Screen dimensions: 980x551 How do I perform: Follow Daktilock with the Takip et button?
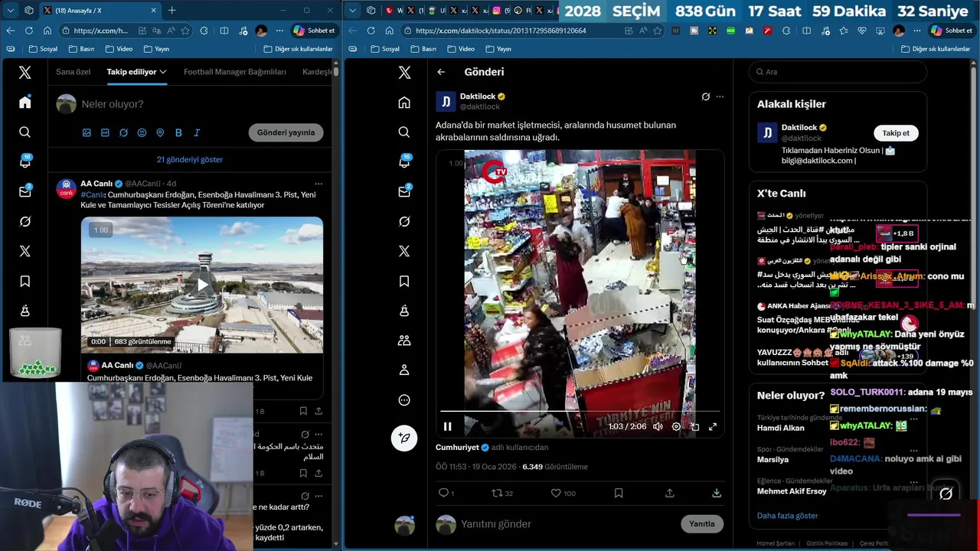(896, 133)
